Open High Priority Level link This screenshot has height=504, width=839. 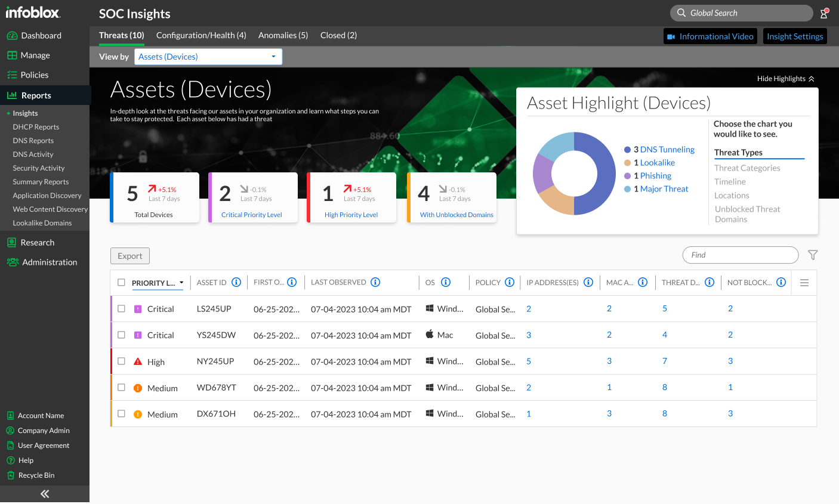click(x=351, y=215)
